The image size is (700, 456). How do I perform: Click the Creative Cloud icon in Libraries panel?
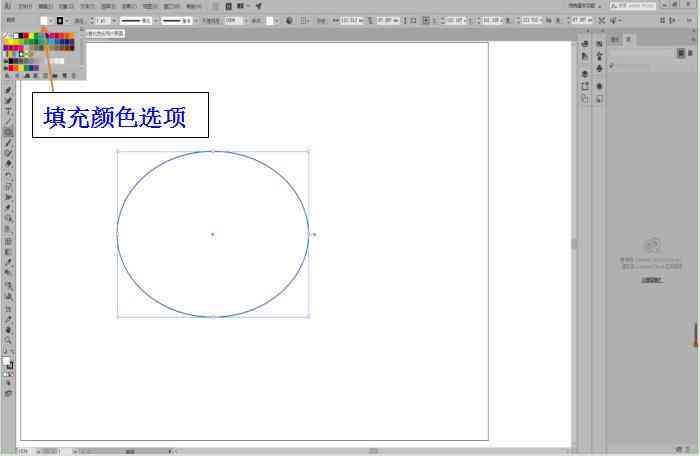652,245
